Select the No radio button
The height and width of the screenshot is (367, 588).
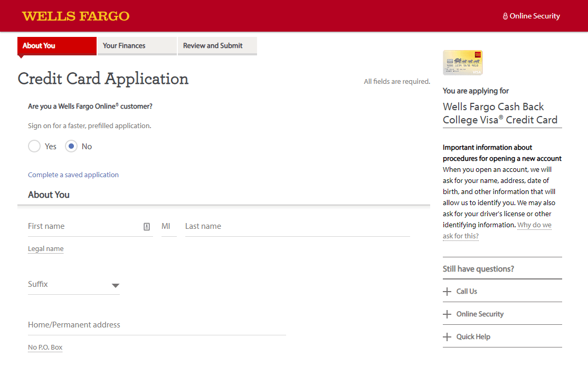[71, 147]
